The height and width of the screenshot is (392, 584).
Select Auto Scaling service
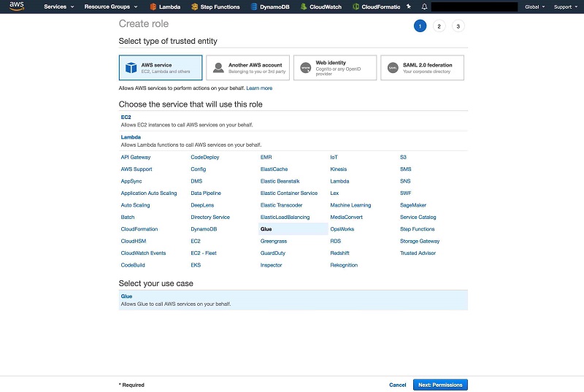click(x=135, y=205)
